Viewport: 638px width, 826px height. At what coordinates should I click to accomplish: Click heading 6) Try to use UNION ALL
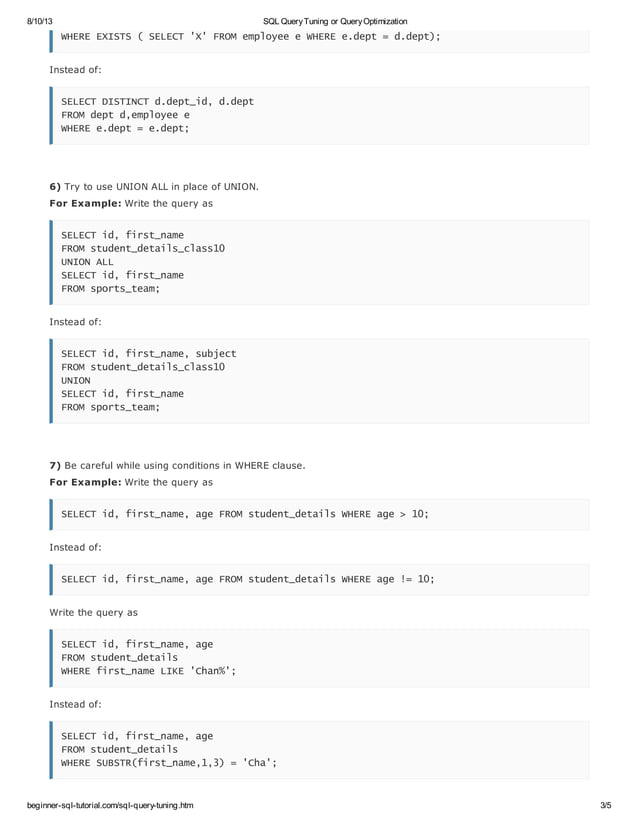pyautogui.click(x=154, y=186)
